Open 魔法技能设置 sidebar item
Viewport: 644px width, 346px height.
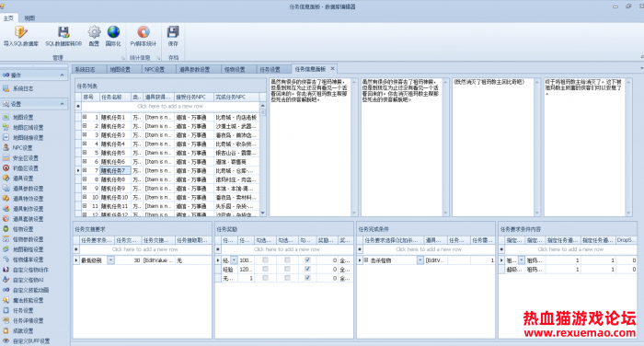click(28, 300)
